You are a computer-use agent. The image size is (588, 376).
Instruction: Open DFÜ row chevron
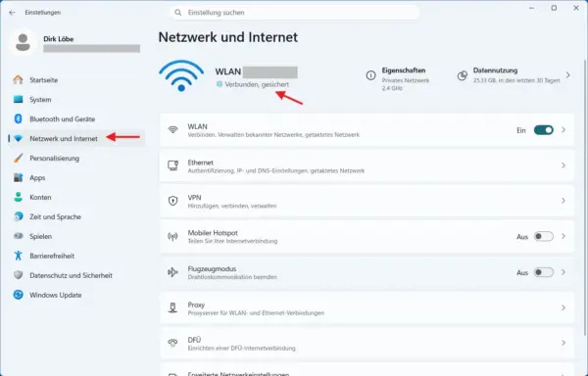tap(563, 343)
